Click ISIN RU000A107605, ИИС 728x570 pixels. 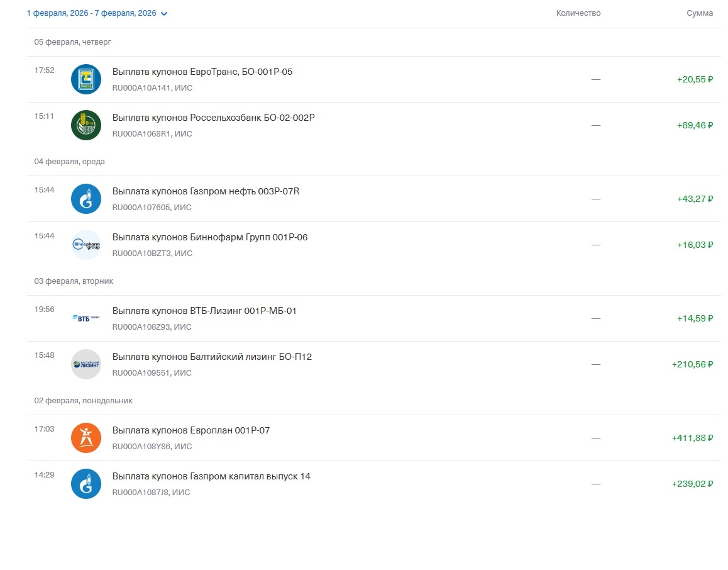pyautogui.click(x=152, y=207)
